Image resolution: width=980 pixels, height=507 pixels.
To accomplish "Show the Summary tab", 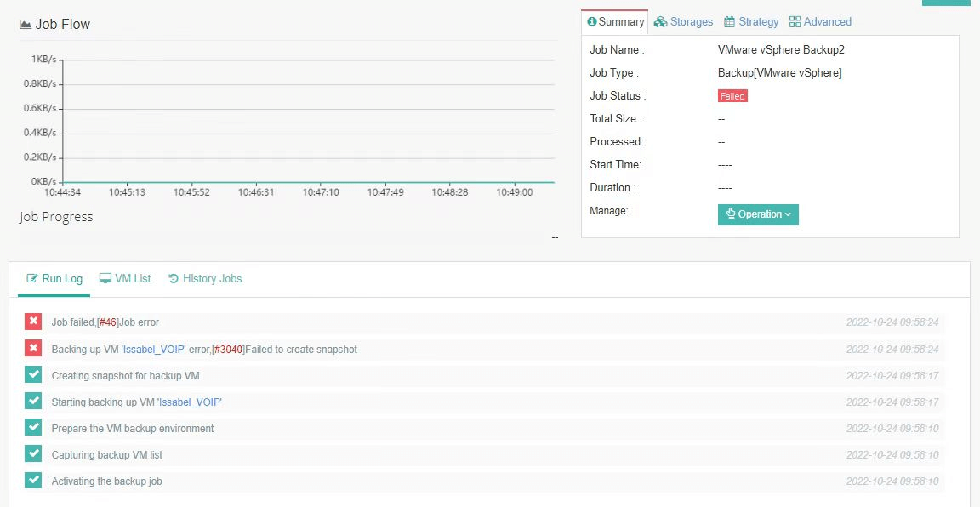I will pyautogui.click(x=615, y=22).
